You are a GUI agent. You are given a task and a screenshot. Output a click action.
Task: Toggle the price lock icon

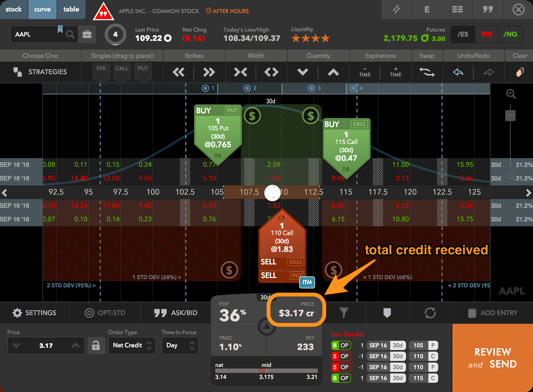tap(96, 346)
